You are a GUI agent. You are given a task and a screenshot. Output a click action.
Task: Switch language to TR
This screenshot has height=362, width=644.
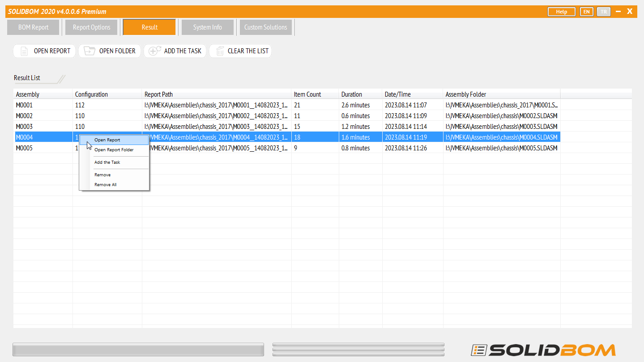(x=604, y=12)
